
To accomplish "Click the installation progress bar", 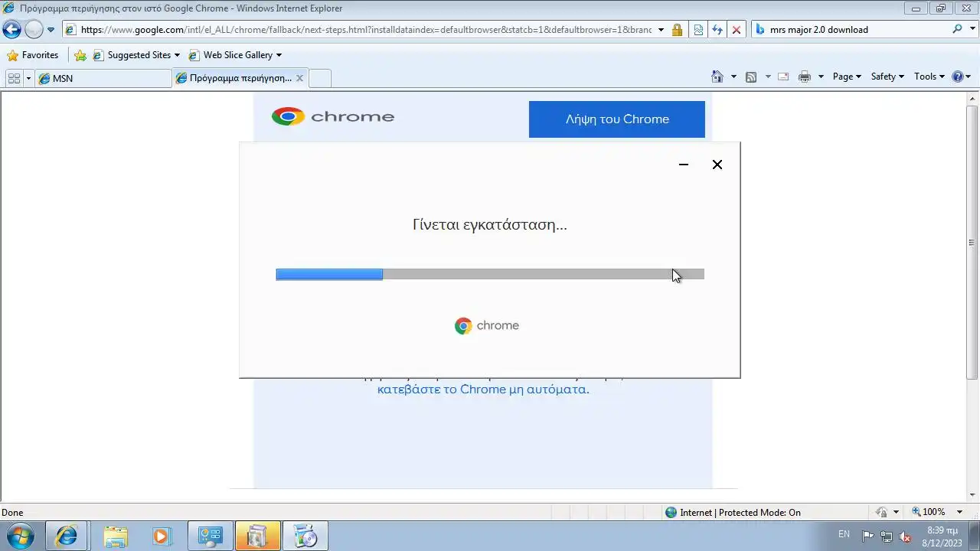I will 490,274.
